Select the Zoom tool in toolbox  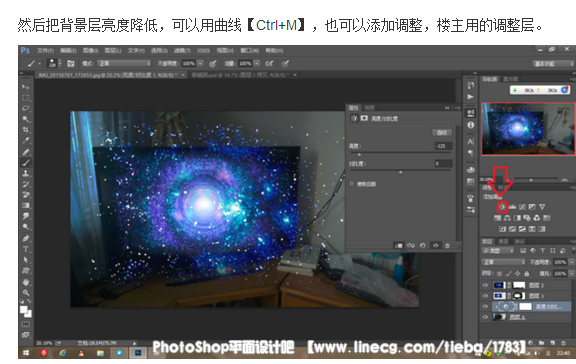[26, 293]
